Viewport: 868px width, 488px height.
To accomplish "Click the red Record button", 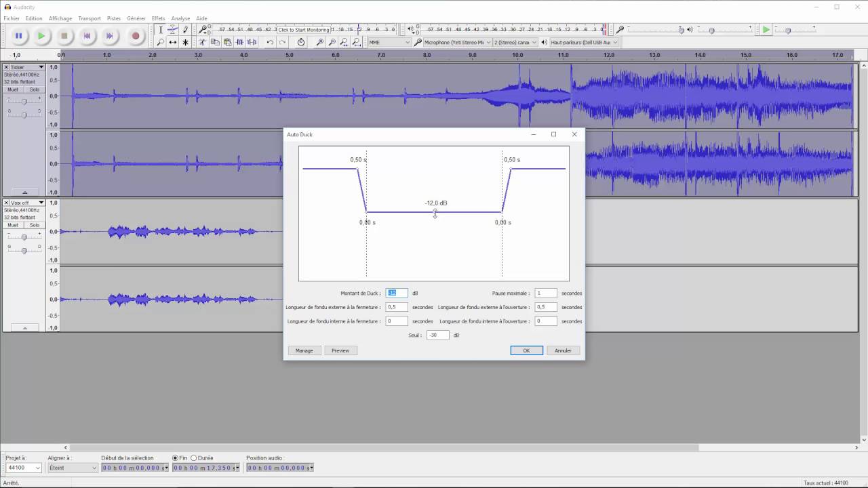I will pyautogui.click(x=136, y=36).
